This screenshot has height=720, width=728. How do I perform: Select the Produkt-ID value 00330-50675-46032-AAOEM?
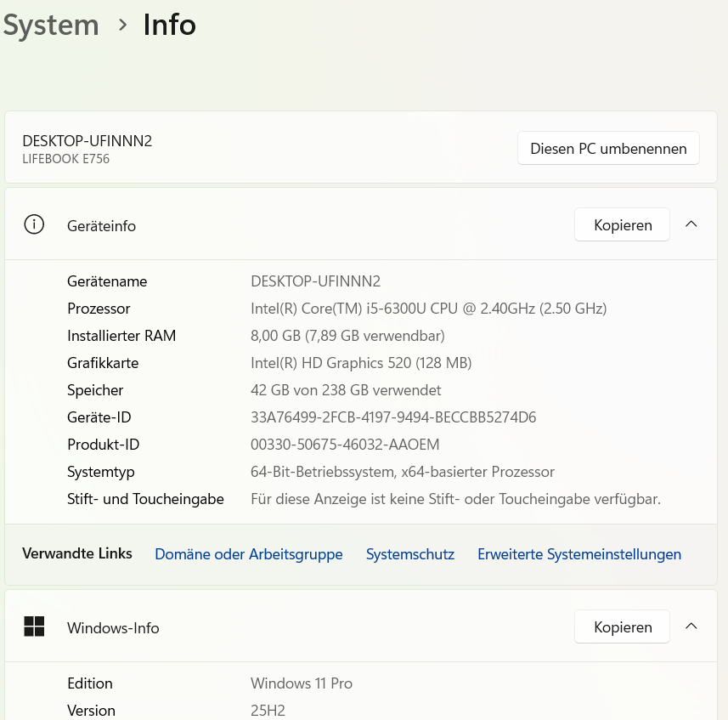(x=345, y=445)
